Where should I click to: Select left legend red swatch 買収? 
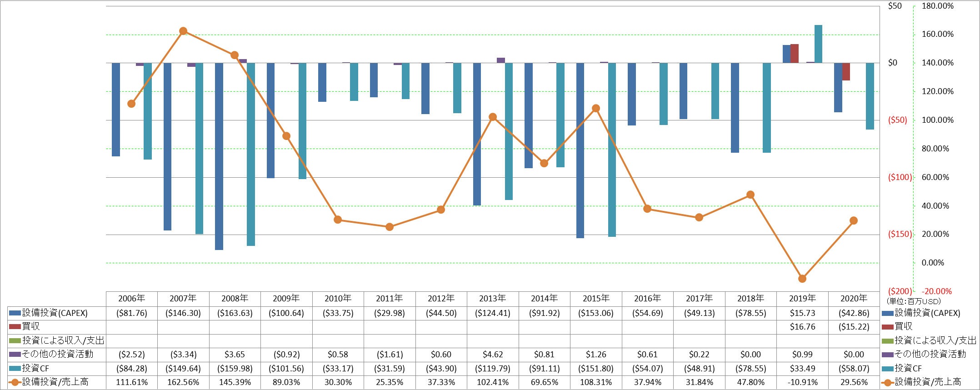click(15, 327)
